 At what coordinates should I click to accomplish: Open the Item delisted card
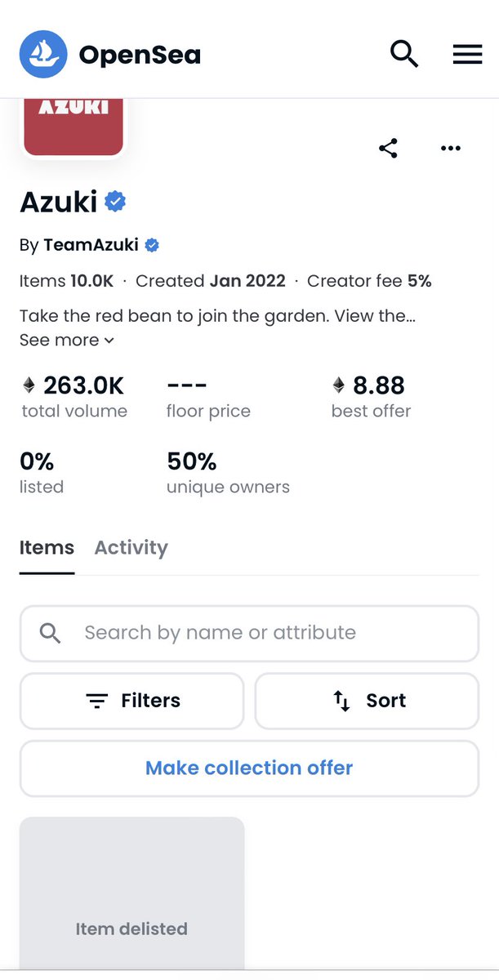pos(131,894)
